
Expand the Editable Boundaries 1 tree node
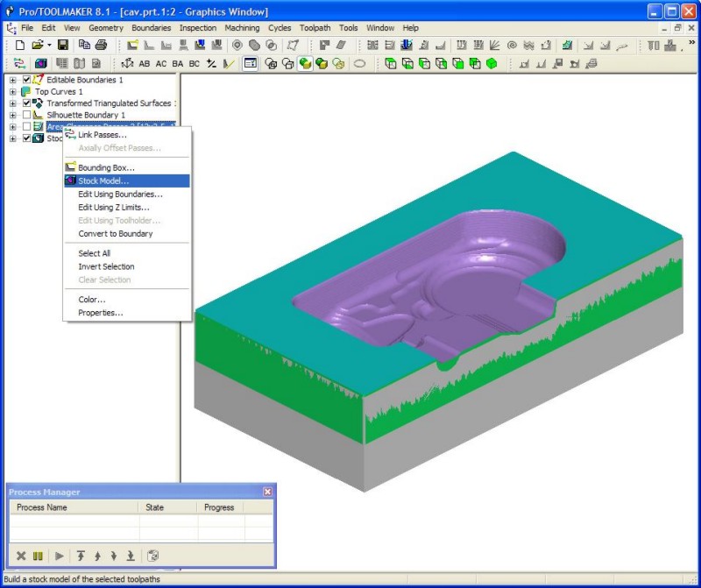pyautogui.click(x=12, y=80)
